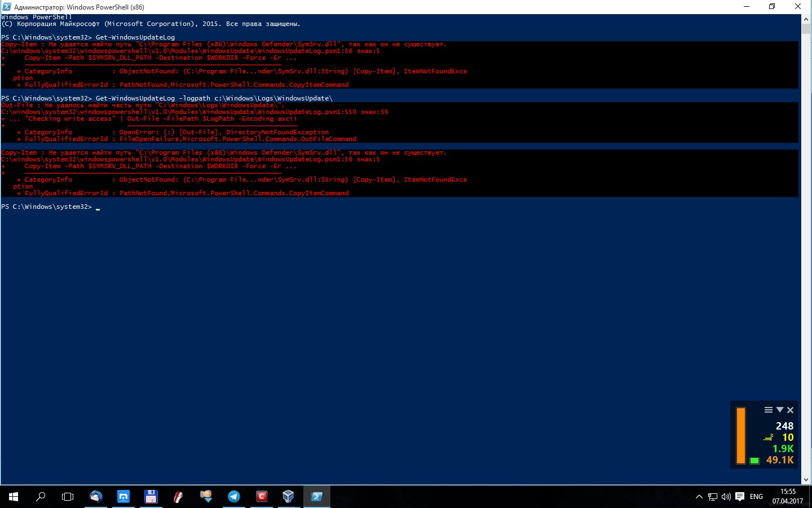The image size is (812, 508).
Task: Click the PowerShell icon in the title bar
Action: (7, 7)
